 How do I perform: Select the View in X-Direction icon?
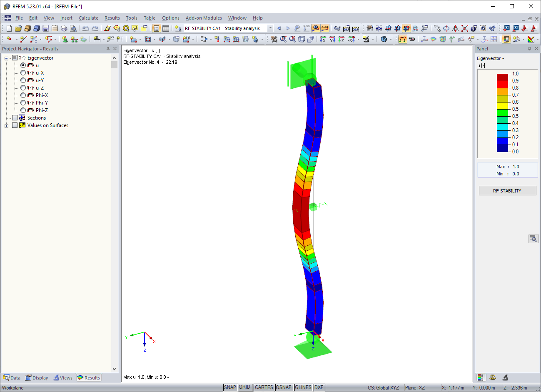point(323,40)
